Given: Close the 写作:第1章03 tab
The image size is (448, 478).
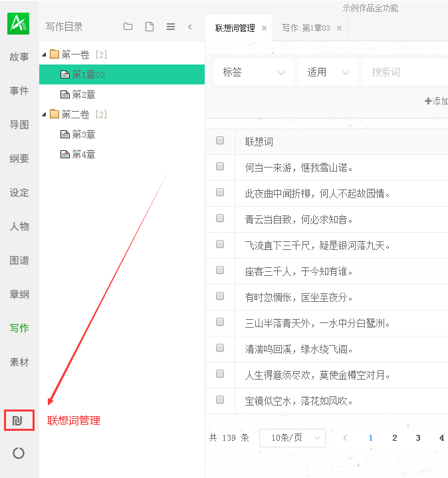Looking at the screenshot, I should click(x=339, y=29).
